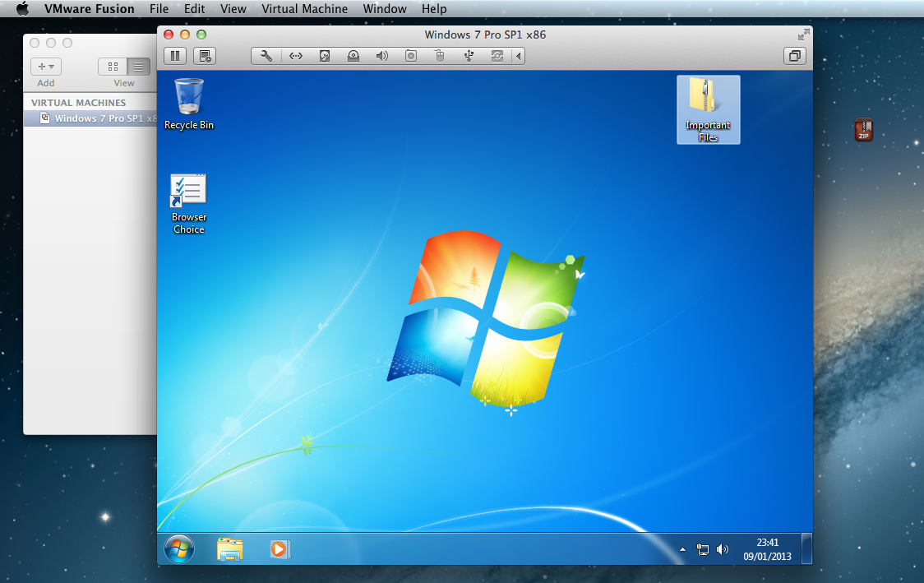Open the Virtual Machine menu
924x583 pixels.
pos(304,9)
